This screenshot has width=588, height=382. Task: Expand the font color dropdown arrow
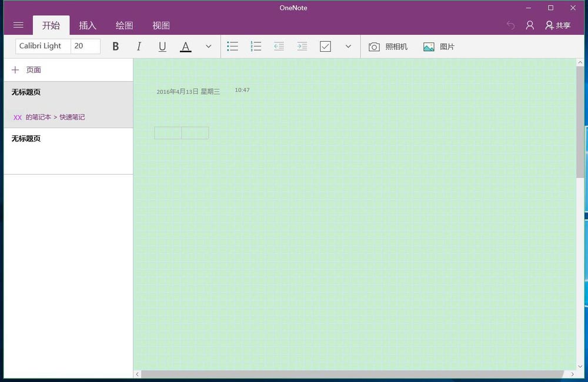click(208, 46)
